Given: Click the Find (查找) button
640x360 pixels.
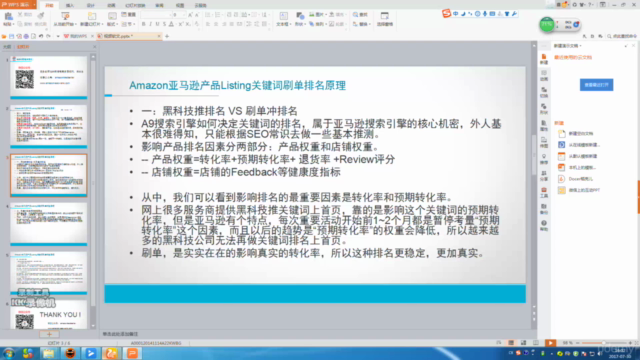Looking at the screenshot, I should coord(360,15).
